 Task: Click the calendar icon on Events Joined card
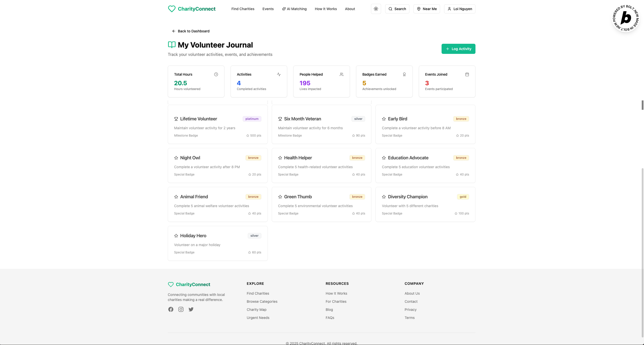click(467, 74)
